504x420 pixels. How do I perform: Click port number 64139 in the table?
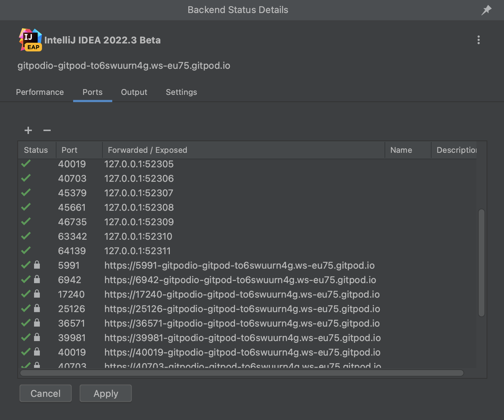point(72,251)
